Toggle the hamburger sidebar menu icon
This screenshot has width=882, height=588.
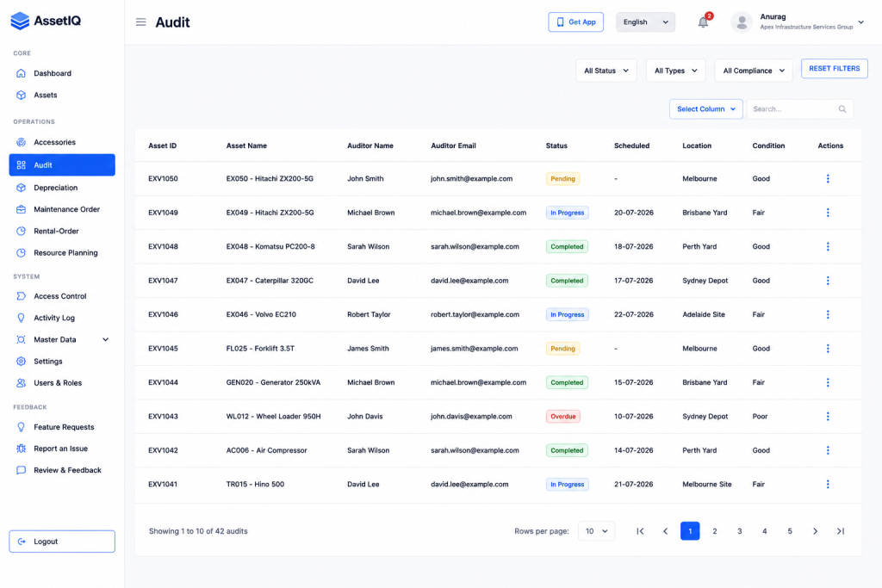[140, 22]
